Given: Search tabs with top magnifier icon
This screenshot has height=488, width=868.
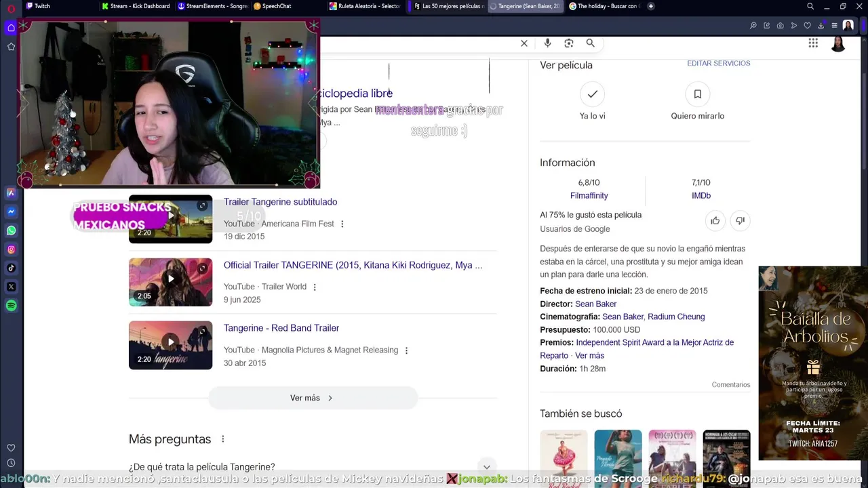Looking at the screenshot, I should (810, 6).
